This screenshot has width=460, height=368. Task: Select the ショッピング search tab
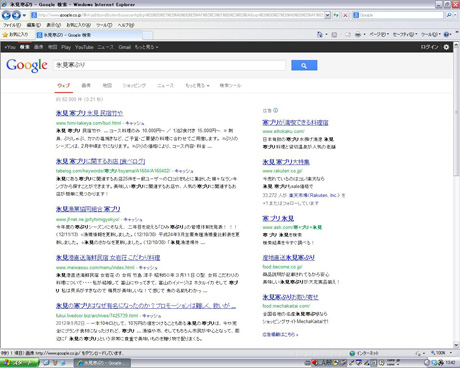[134, 85]
